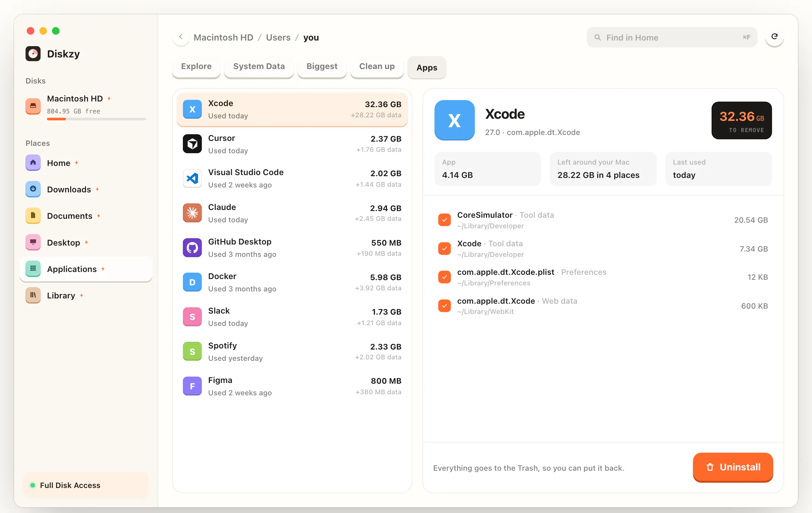Click the Claude app icon
Viewport: 812px width, 513px height.
click(x=192, y=213)
